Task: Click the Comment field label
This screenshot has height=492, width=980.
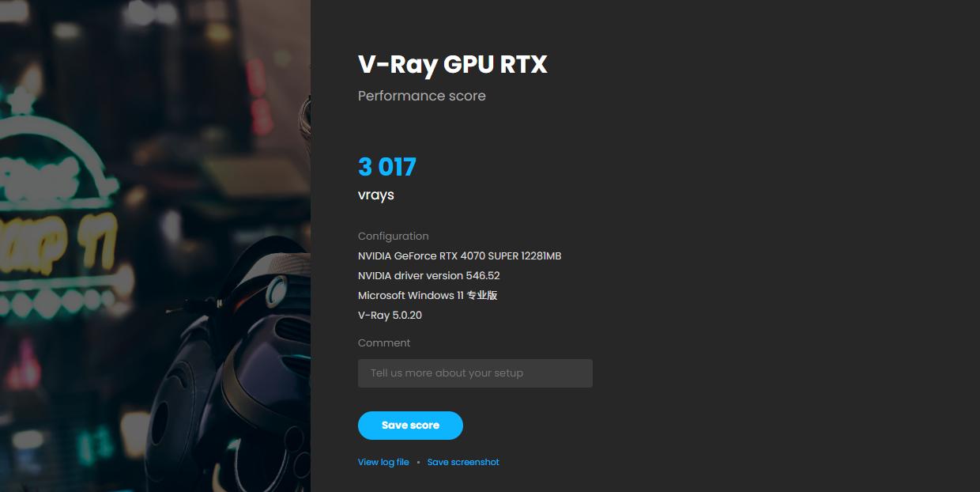Action: pyautogui.click(x=384, y=343)
